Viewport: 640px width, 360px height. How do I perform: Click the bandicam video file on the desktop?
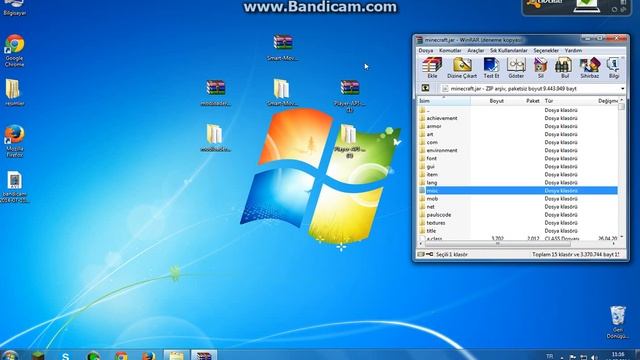(x=15, y=187)
